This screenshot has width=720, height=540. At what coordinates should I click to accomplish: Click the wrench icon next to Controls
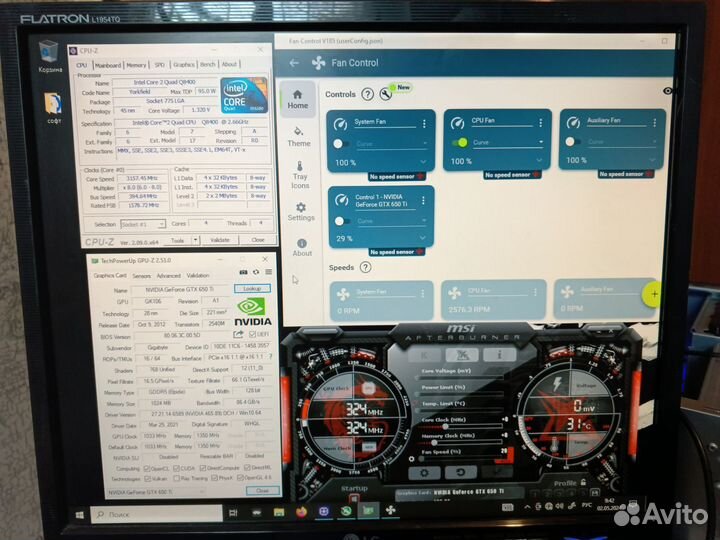click(385, 94)
